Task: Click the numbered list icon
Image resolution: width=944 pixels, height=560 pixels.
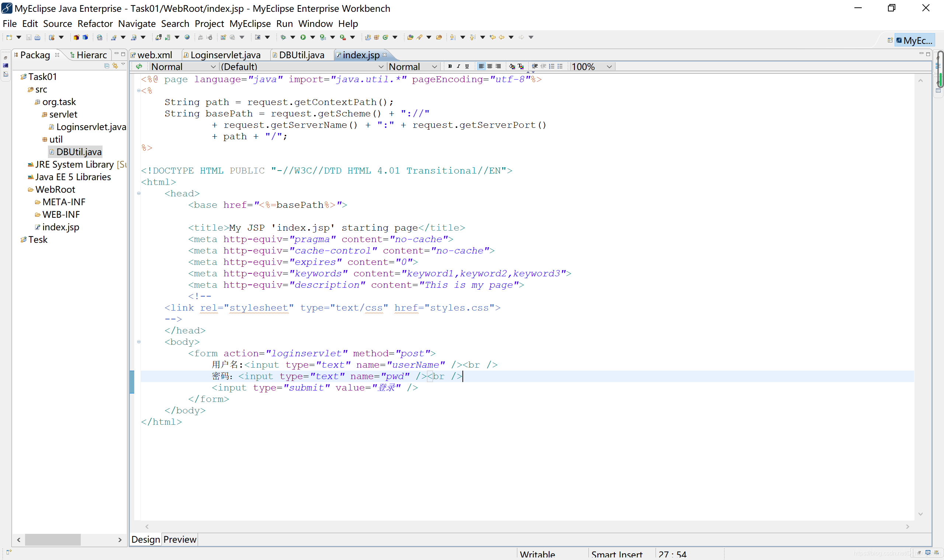Action: (552, 66)
